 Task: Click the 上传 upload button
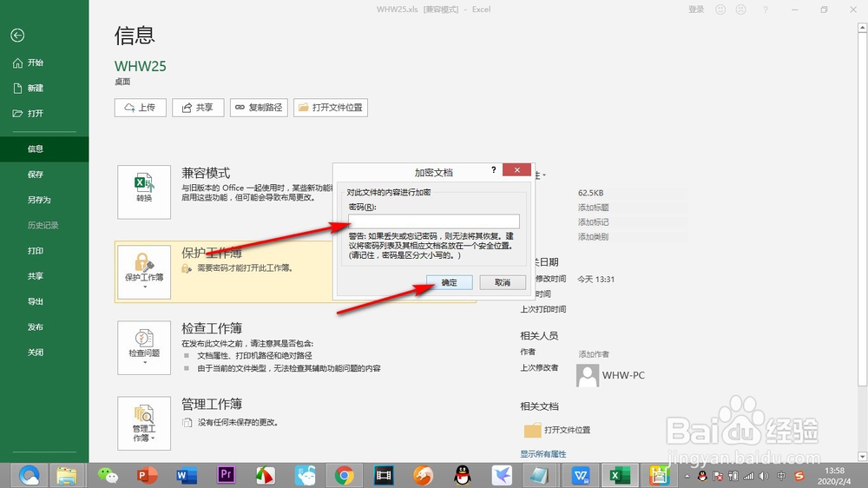click(140, 108)
